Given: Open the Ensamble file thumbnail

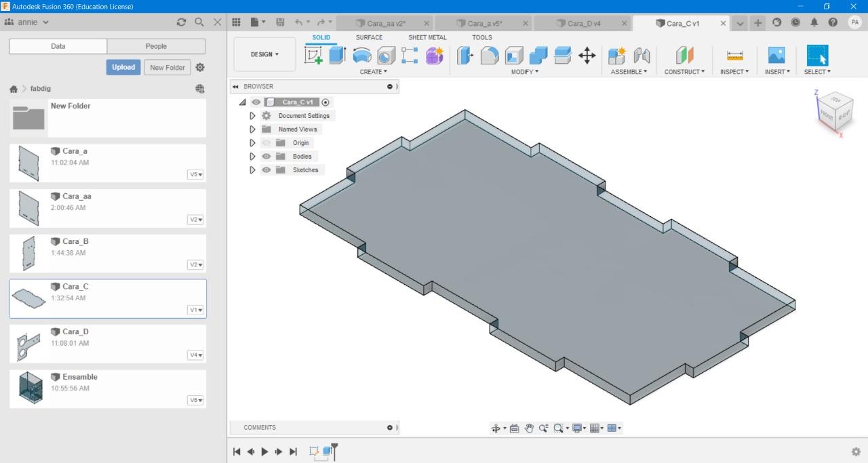Looking at the screenshot, I should pos(31,388).
